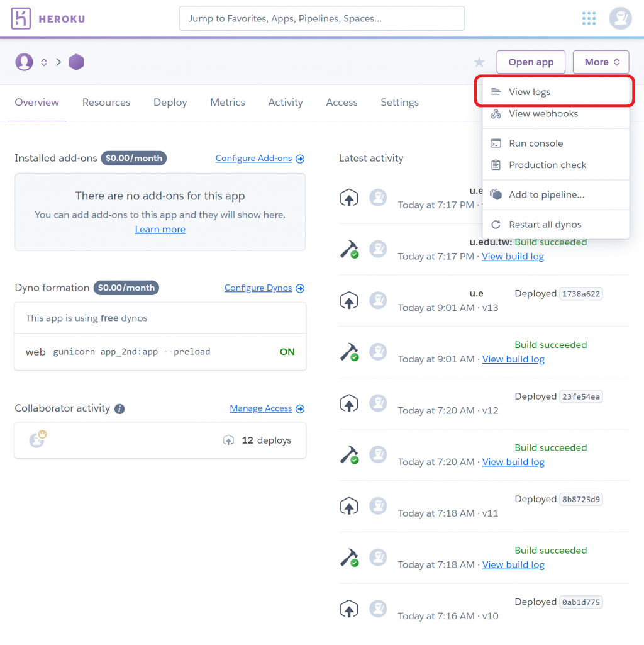
Task: Go to the Access tab
Action: 341,103
